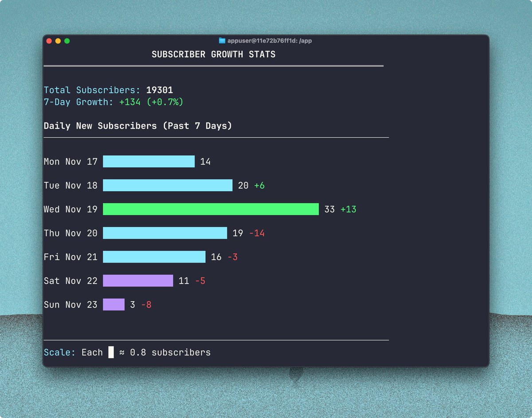
Task: Click the 'Sat Nov 22' row label
Action: pyautogui.click(x=70, y=281)
